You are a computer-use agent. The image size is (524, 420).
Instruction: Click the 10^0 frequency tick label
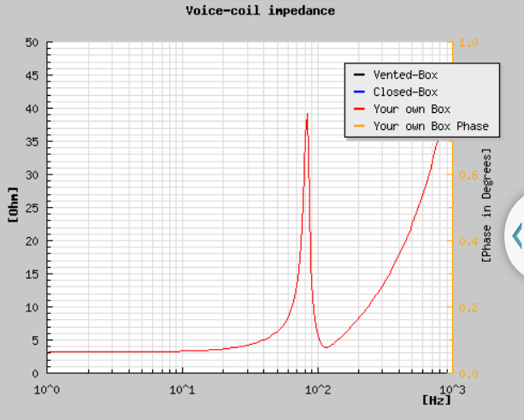pyautogui.click(x=47, y=390)
